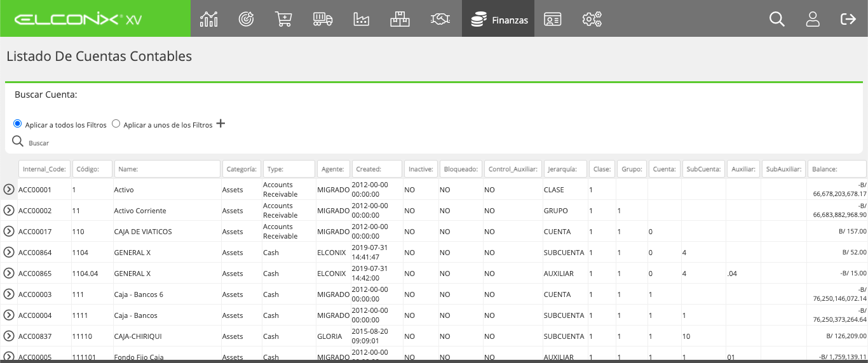
Task: Click the Código filter field
Action: [92, 169]
